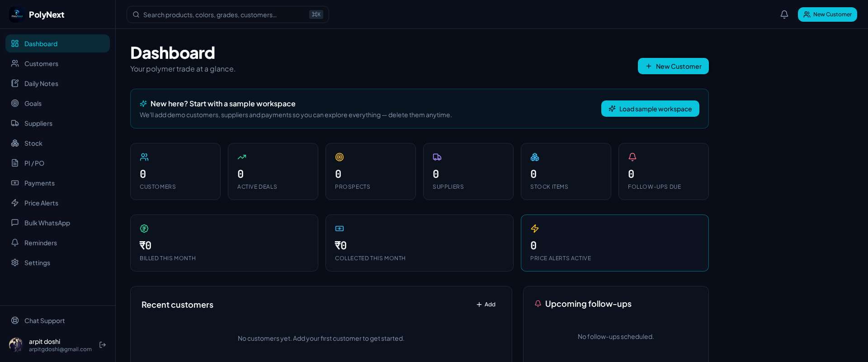The image size is (868, 362).
Task: Click the Customers card people icon
Action: [x=144, y=157]
